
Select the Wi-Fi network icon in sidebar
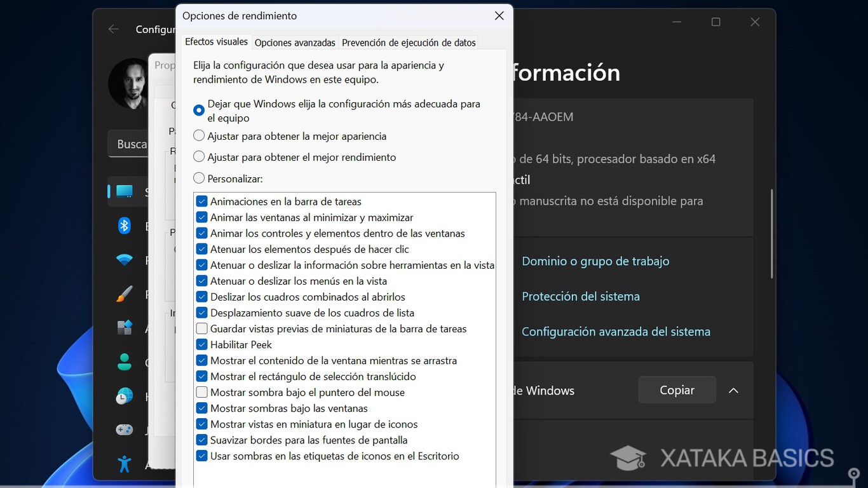125,260
